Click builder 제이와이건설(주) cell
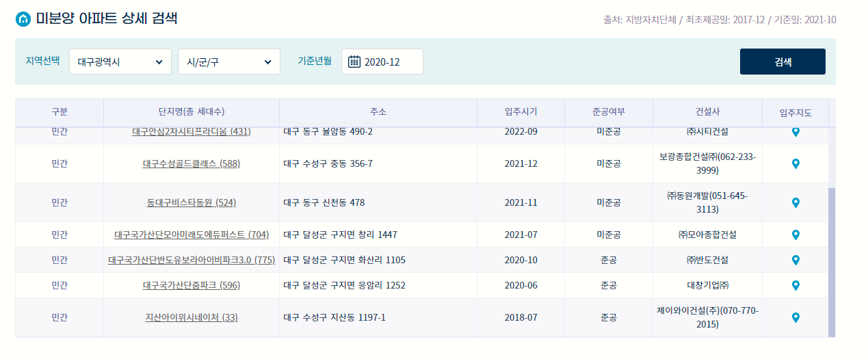This screenshot has height=359, width=868. [x=707, y=317]
